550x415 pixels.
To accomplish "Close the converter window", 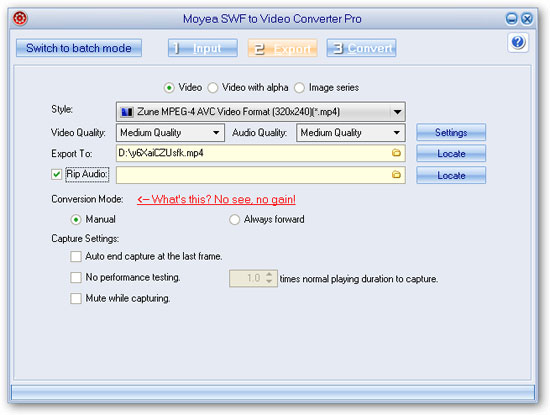I will tap(527, 19).
